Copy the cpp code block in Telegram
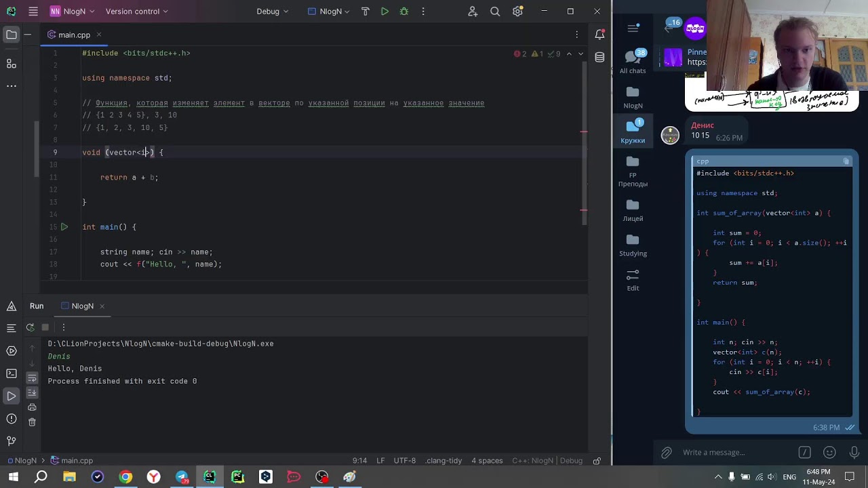The height and width of the screenshot is (488, 868). (846, 161)
